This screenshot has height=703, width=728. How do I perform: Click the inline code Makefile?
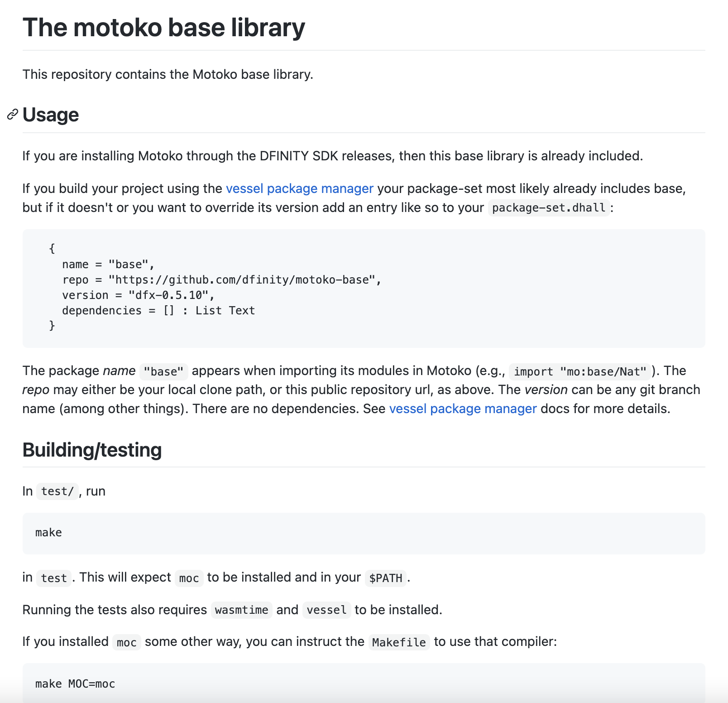click(x=399, y=642)
